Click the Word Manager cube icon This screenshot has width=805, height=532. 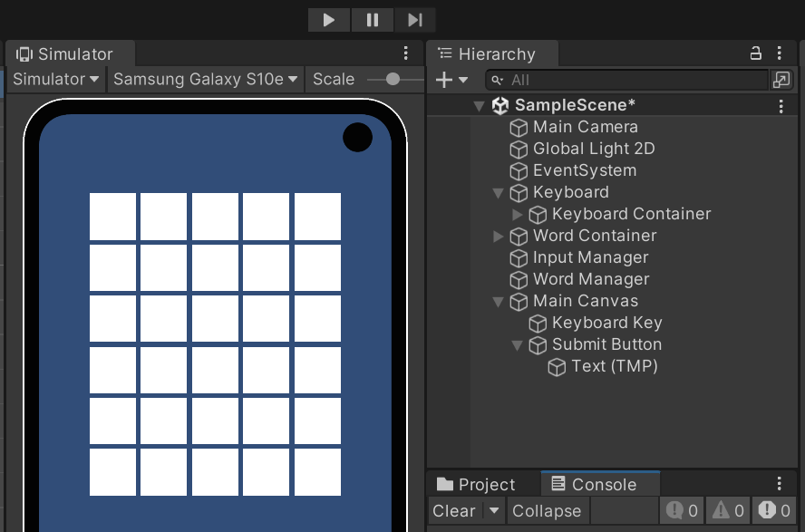[519, 280]
